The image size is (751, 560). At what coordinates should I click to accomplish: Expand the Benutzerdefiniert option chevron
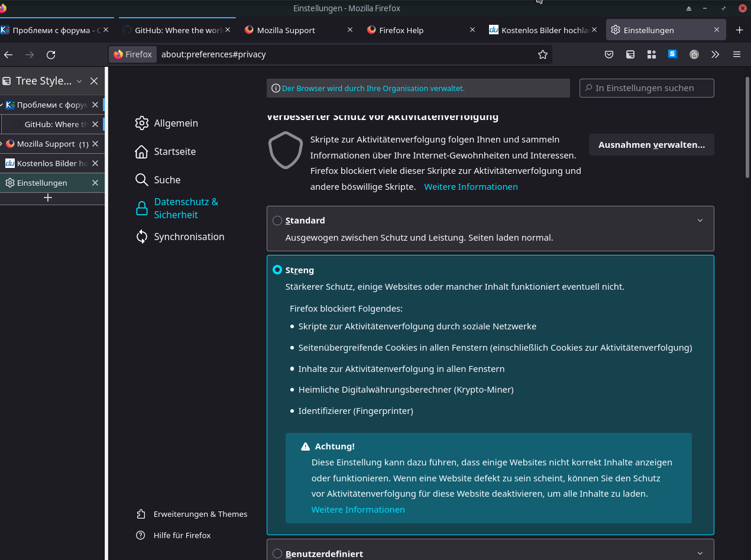(x=700, y=553)
